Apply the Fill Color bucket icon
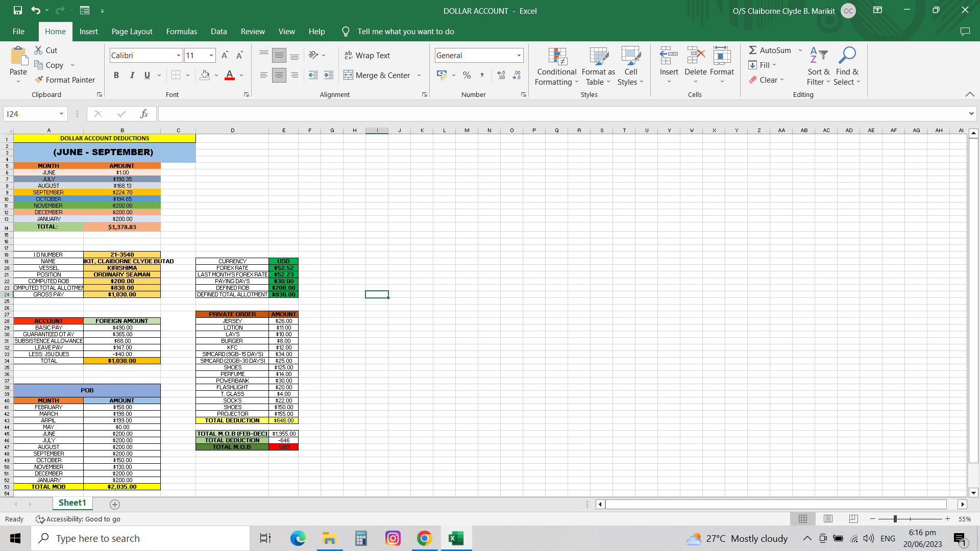This screenshot has width=980, height=551. pyautogui.click(x=205, y=76)
